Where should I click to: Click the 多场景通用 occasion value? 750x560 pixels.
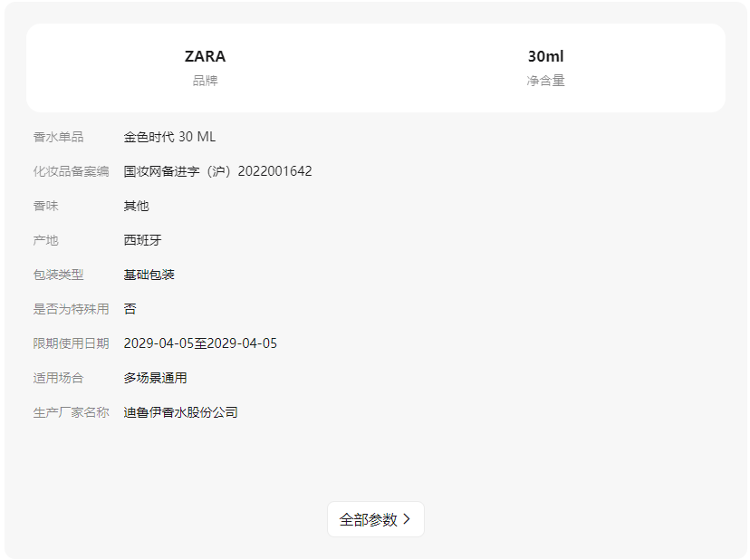(x=156, y=378)
